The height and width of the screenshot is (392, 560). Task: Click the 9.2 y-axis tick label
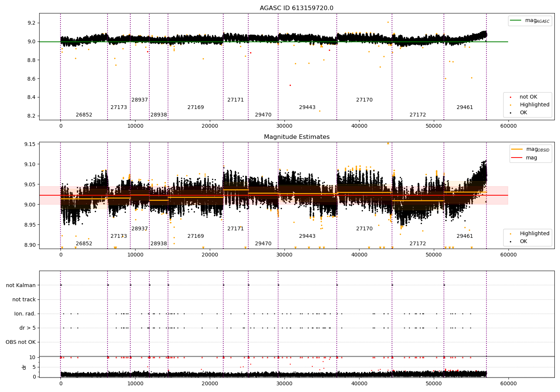pos(31,23)
